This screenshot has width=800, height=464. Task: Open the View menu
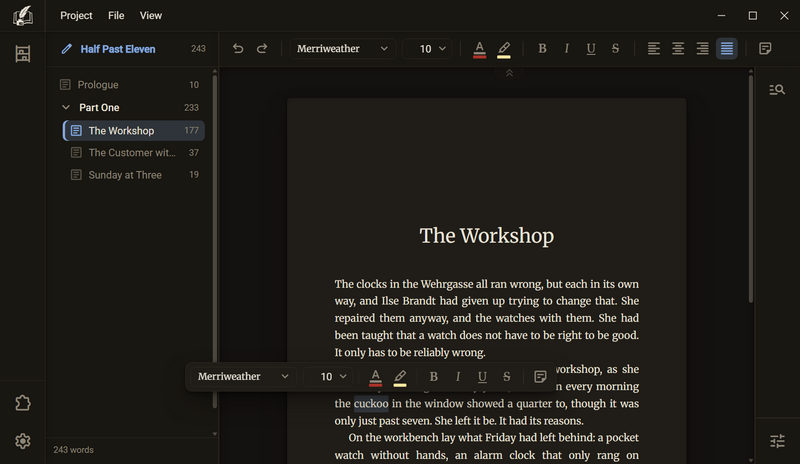(151, 16)
